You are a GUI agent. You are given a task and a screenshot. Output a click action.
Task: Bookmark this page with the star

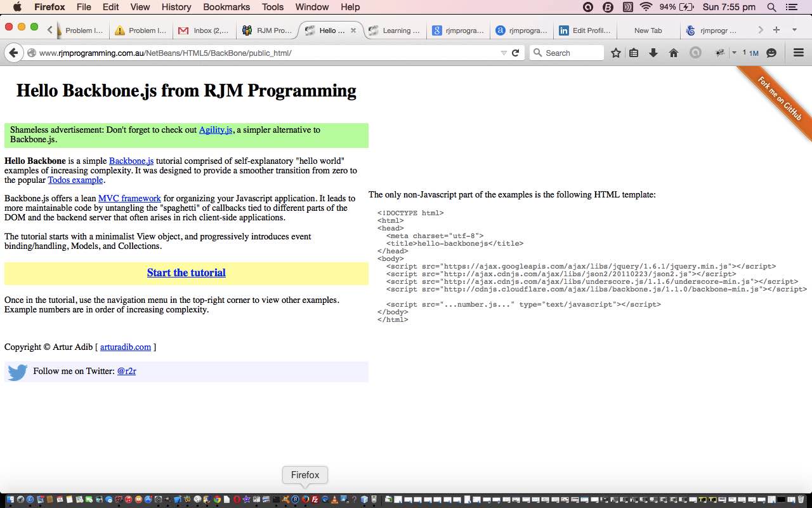(615, 53)
